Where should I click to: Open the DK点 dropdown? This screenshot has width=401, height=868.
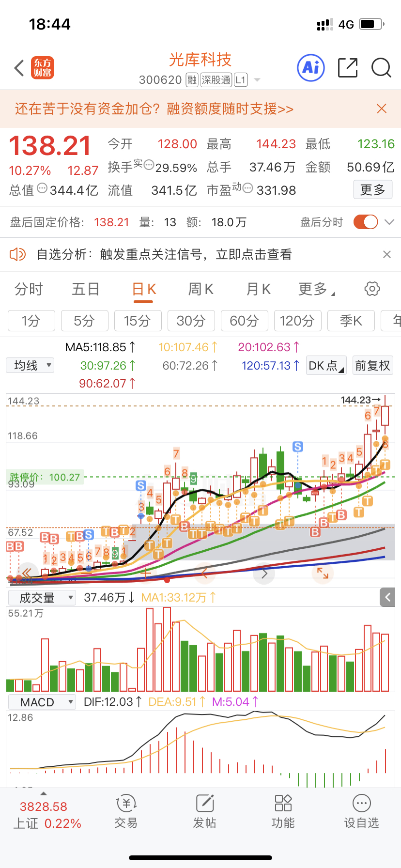[326, 365]
